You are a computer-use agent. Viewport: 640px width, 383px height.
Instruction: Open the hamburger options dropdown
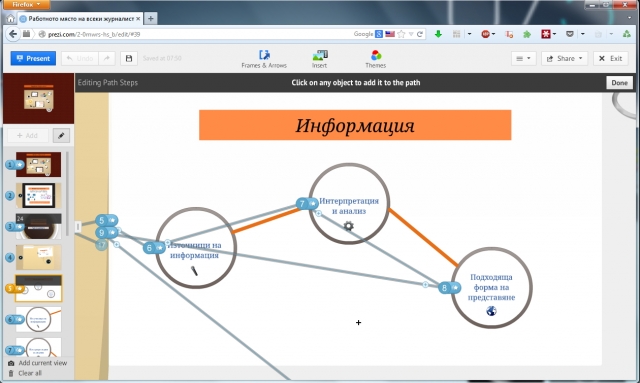tap(523, 58)
